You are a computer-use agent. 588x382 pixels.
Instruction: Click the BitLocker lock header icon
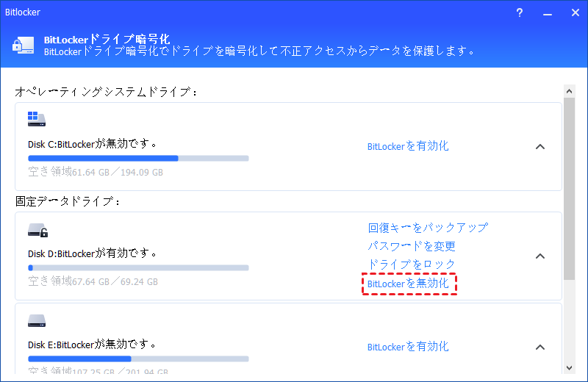[22, 44]
